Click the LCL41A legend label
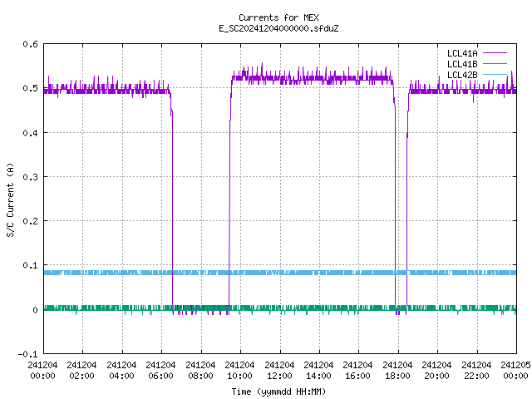The height and width of the screenshot is (399, 532). click(x=462, y=53)
